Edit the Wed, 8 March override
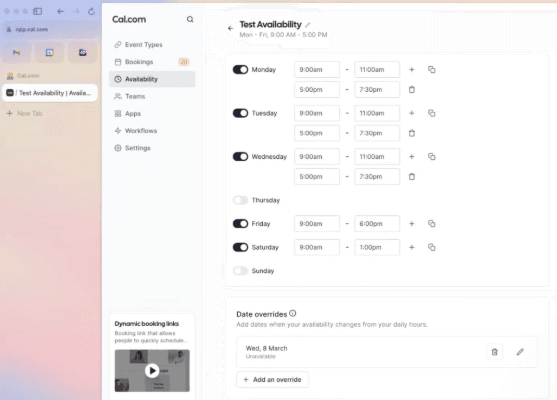This screenshot has width=557, height=400. click(520, 352)
